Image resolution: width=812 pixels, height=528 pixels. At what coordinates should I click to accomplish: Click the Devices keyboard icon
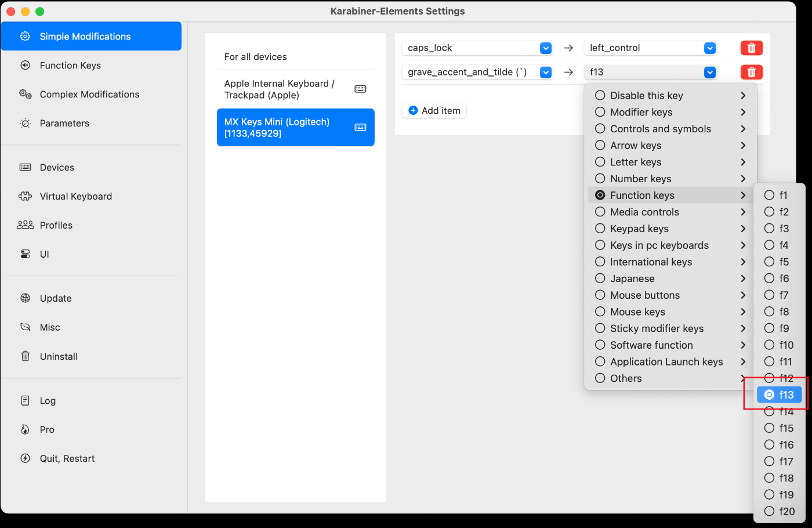[25, 167]
